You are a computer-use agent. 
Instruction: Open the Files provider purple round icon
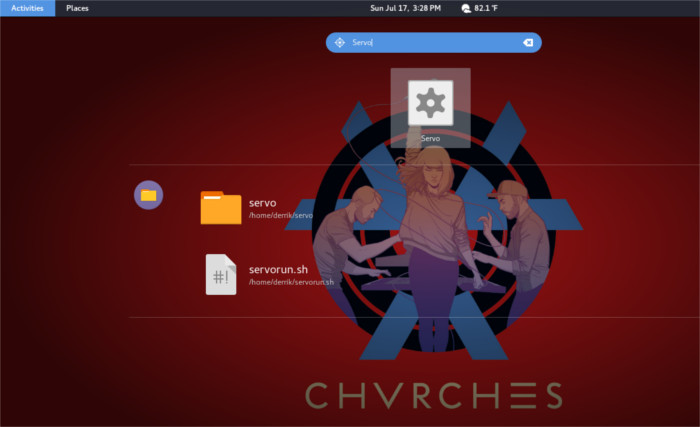point(149,195)
